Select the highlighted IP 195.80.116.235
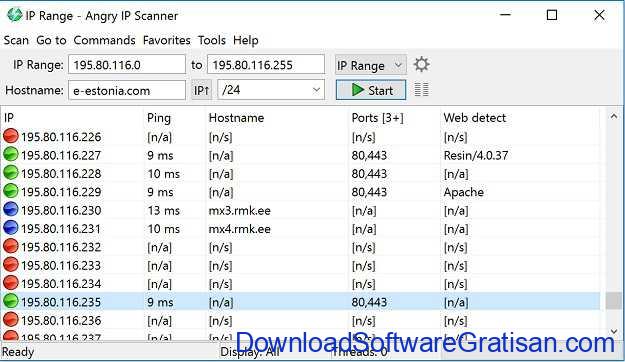The width and height of the screenshot is (625, 362). tap(61, 302)
